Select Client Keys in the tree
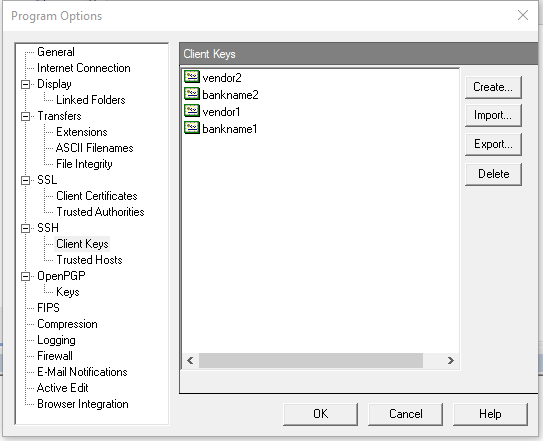 82,244
